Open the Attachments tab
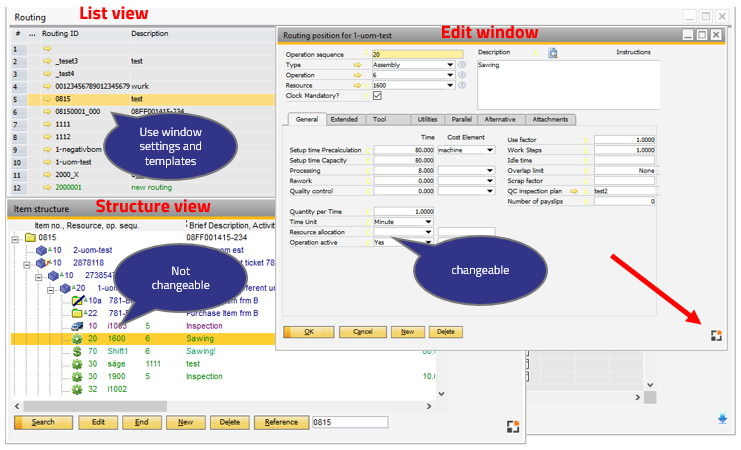The image size is (741, 450). (x=550, y=119)
